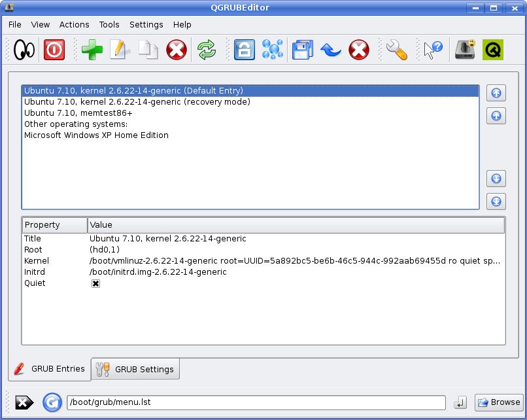Viewport: 527px width, 420px height.
Task: Click the blue curved arrow restore icon
Action: coord(331,50)
